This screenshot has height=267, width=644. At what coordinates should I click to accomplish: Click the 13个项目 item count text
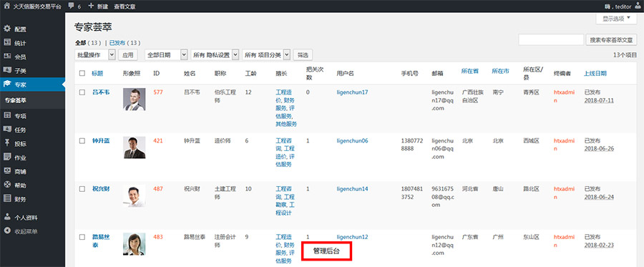(x=625, y=54)
